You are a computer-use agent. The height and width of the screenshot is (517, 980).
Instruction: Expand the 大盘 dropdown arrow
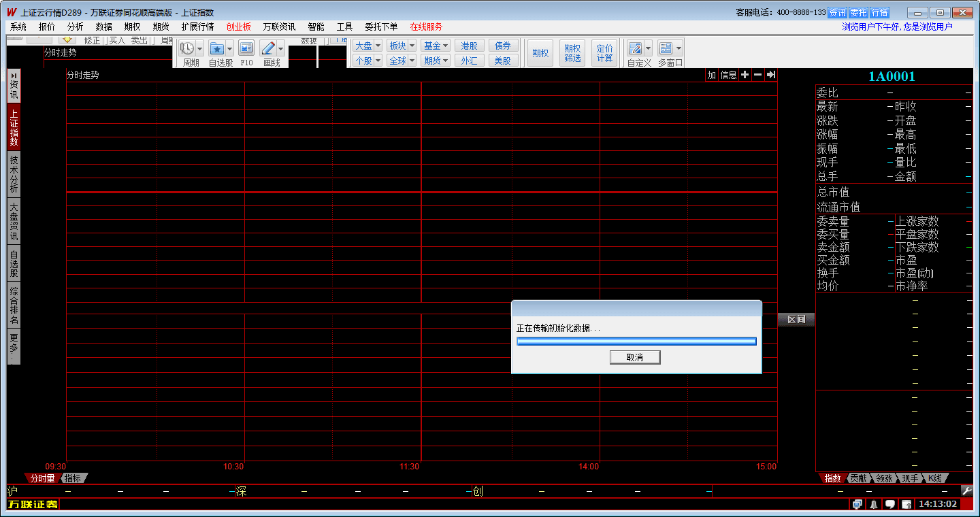pos(378,46)
